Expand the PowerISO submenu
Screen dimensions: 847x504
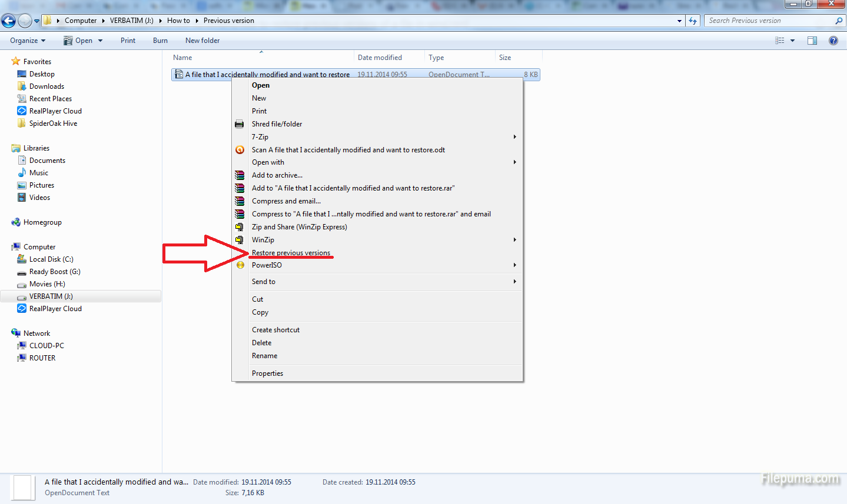[x=377, y=265]
